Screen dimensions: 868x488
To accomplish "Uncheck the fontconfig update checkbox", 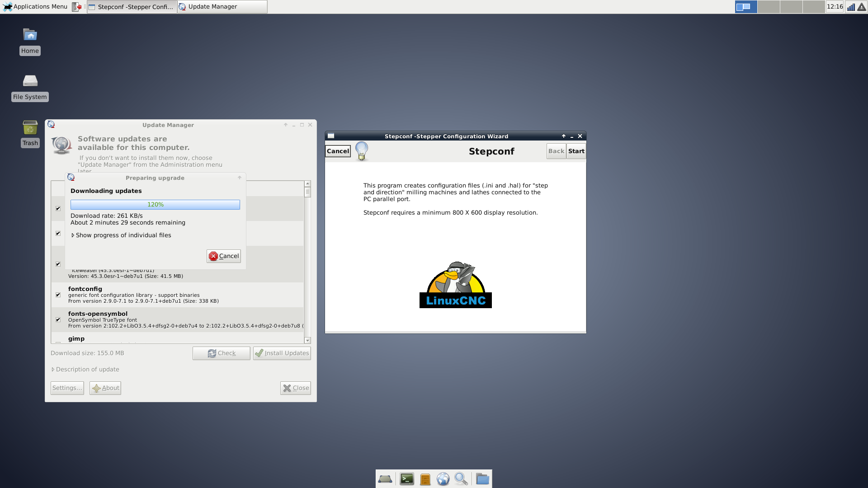I will point(58,295).
